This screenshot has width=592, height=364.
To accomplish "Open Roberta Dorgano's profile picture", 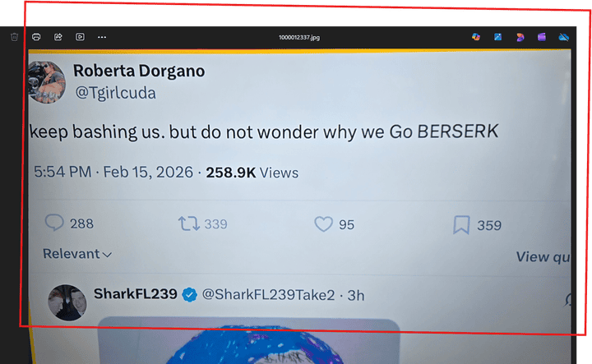I will tap(47, 82).
